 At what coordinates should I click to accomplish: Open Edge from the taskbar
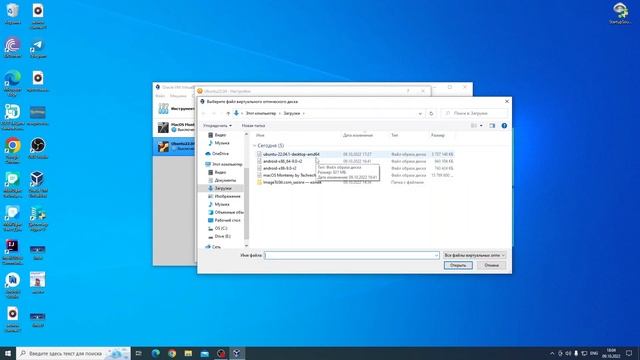point(156,353)
